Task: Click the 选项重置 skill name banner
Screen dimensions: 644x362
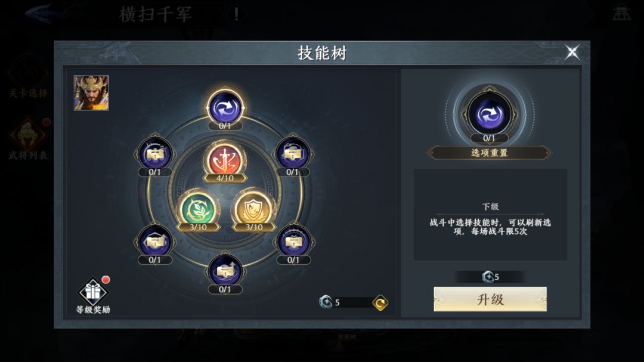Action: pos(489,153)
